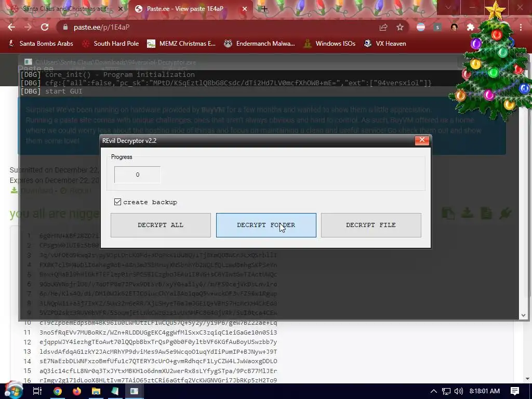
Task: Open Task View on the taskbar
Action: tap(37, 391)
